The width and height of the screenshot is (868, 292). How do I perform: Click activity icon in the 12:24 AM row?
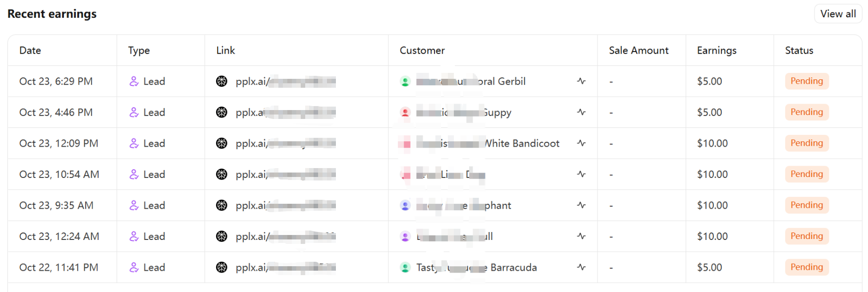(x=581, y=236)
